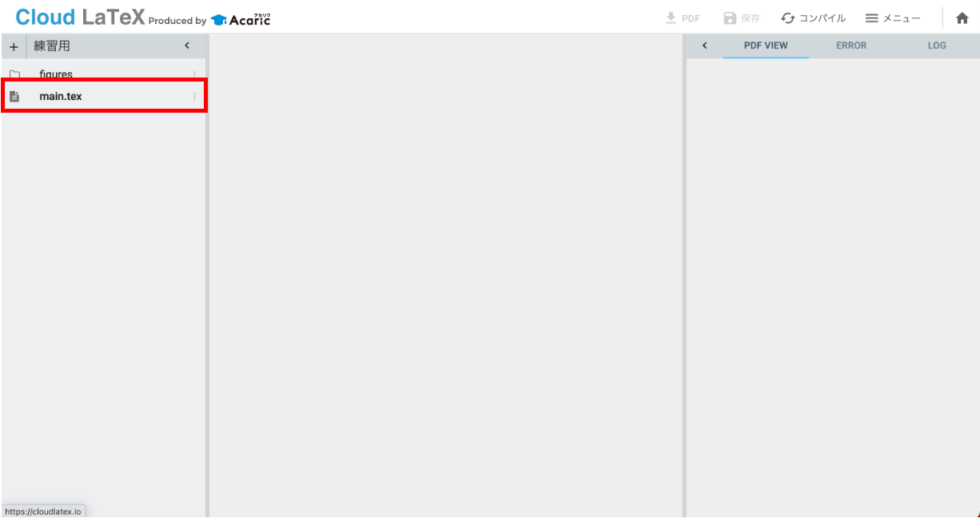Click the Acaric logo
This screenshot has height=518, width=980.
[241, 18]
